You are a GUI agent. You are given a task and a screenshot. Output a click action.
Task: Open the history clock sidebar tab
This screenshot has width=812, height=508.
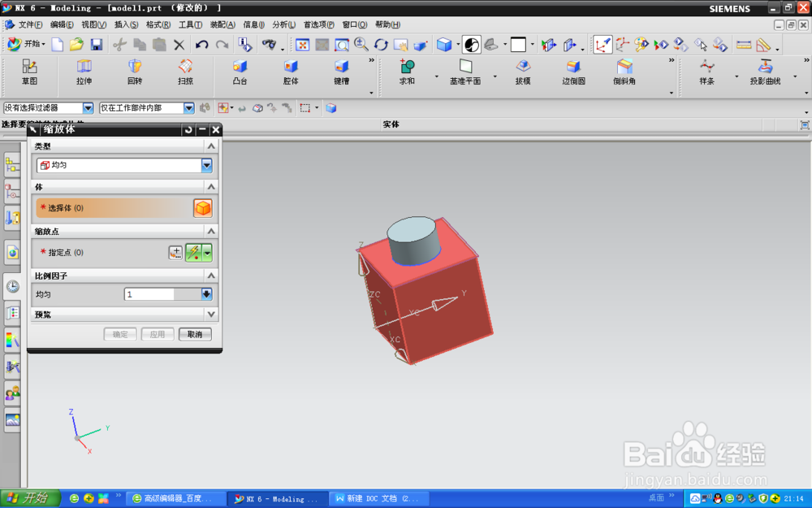point(13,287)
